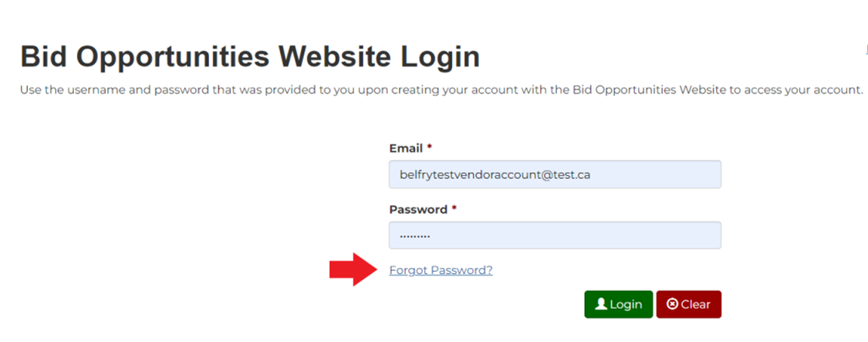Submit credentials with the green Login button
This screenshot has height=342, width=868.
619,304
